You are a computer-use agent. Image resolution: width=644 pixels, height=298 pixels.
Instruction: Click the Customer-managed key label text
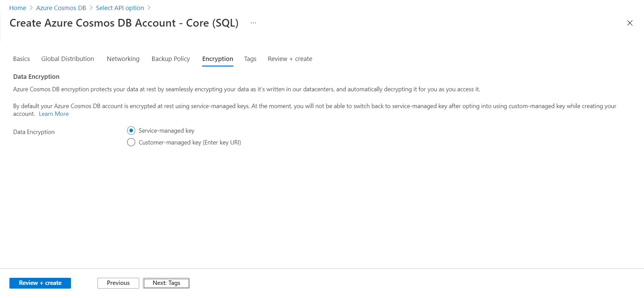pos(190,142)
